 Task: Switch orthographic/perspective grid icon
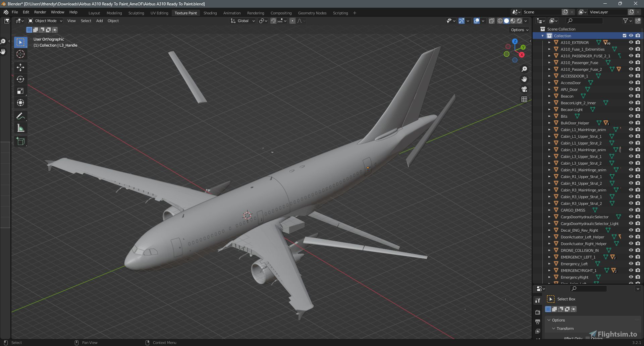point(524,99)
